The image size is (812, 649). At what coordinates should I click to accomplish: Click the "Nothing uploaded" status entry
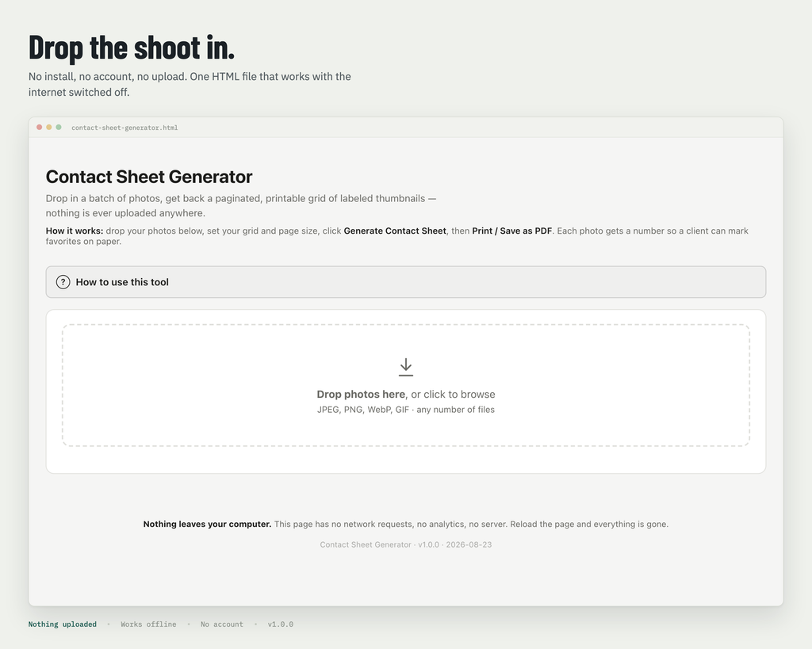[x=63, y=624]
